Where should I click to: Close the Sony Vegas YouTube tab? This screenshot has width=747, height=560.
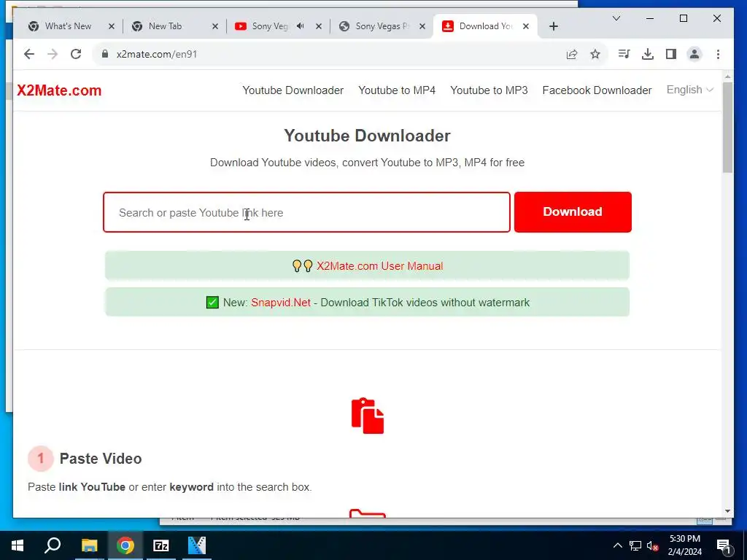319,26
